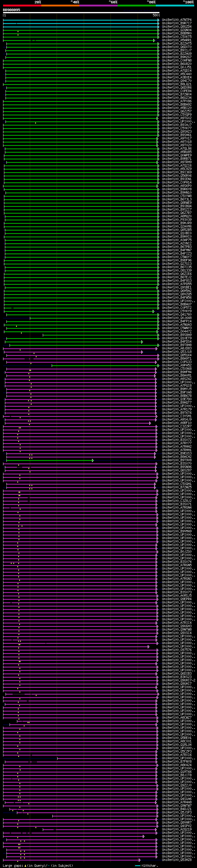
Task: Select hit label UniRef100_Q2QN04
Action: pyautogui.click(x=177, y=30)
